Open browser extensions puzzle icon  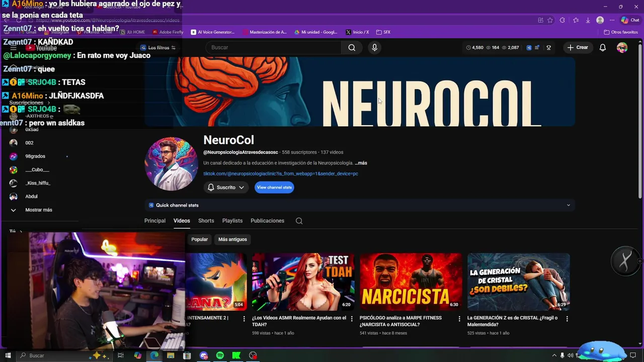pyautogui.click(x=562, y=20)
